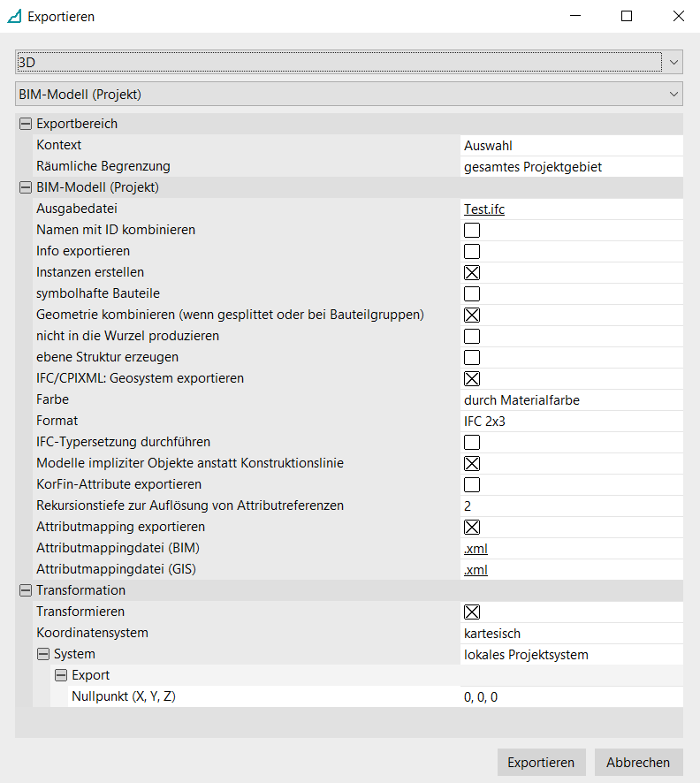Screen dimensions: 700x783
Task: Collapse the Exportbereich section
Action: click(x=25, y=124)
